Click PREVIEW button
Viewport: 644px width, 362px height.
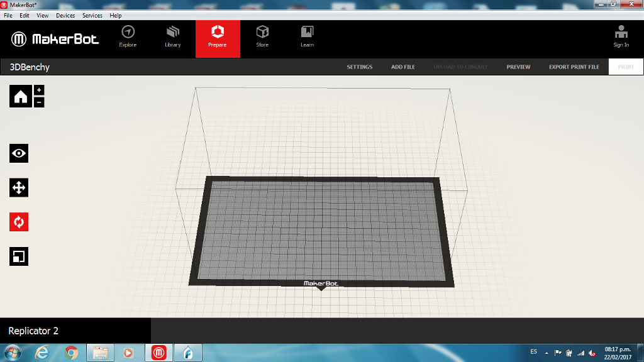[518, 67]
